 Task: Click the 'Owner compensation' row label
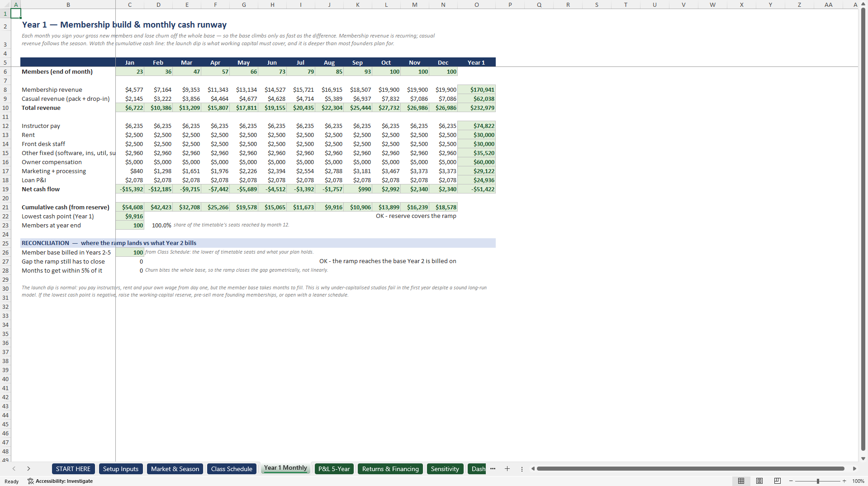(x=52, y=162)
